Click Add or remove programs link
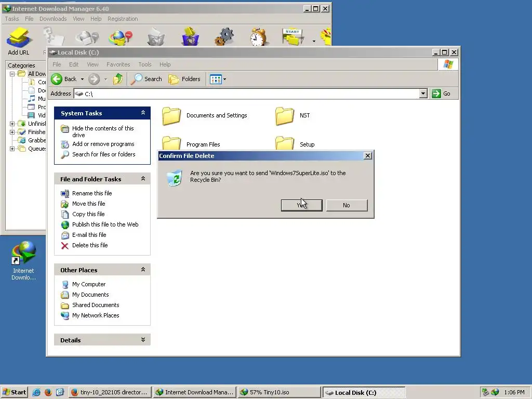The image size is (532, 399). click(103, 144)
